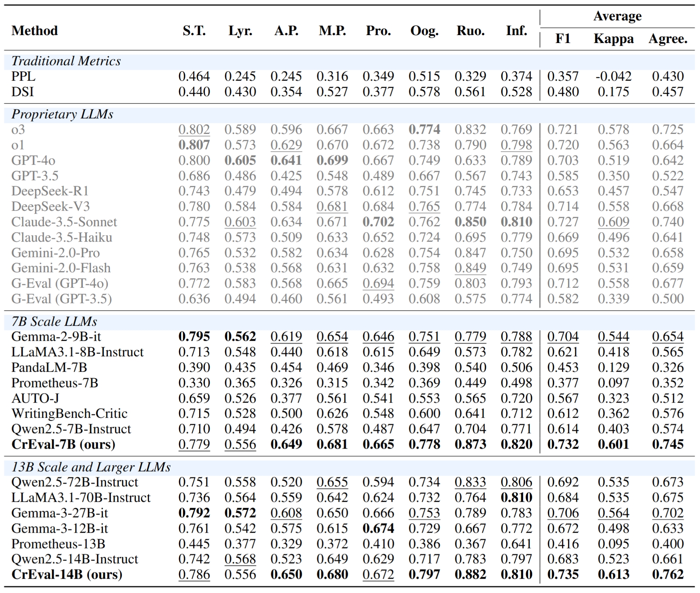The height and width of the screenshot is (593, 700).
Task: Click the WritingBench-Critic row label
Action: point(69,414)
